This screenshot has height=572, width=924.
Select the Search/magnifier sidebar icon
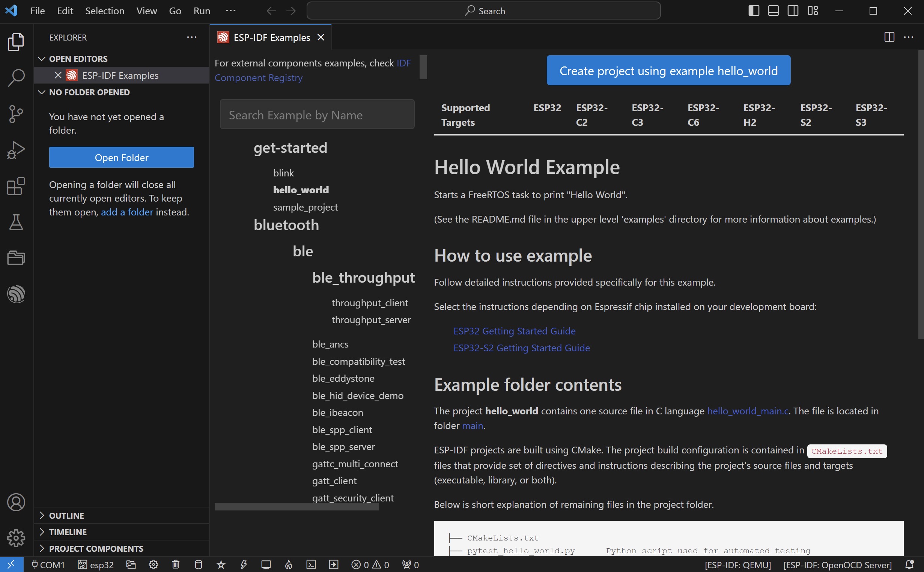[x=16, y=78]
